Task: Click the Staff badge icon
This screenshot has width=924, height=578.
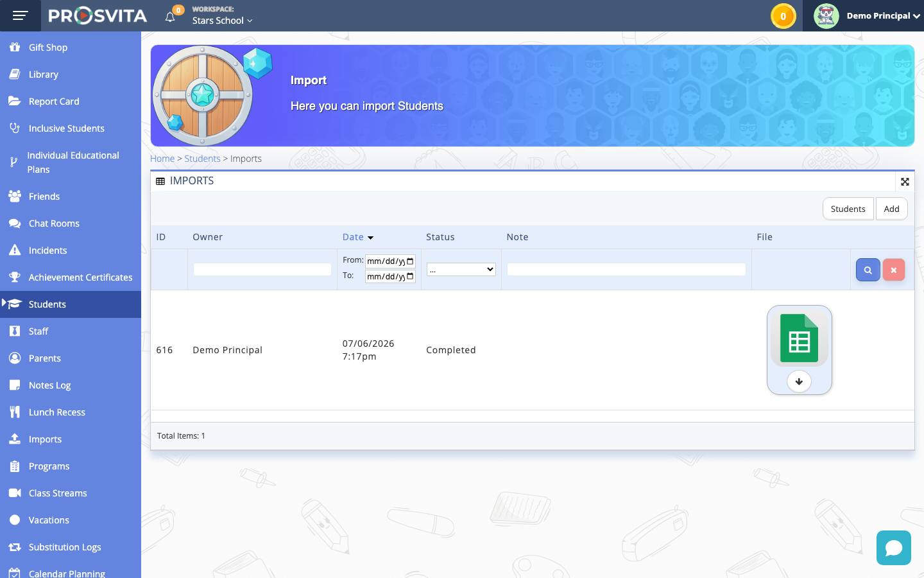Action: pyautogui.click(x=14, y=331)
